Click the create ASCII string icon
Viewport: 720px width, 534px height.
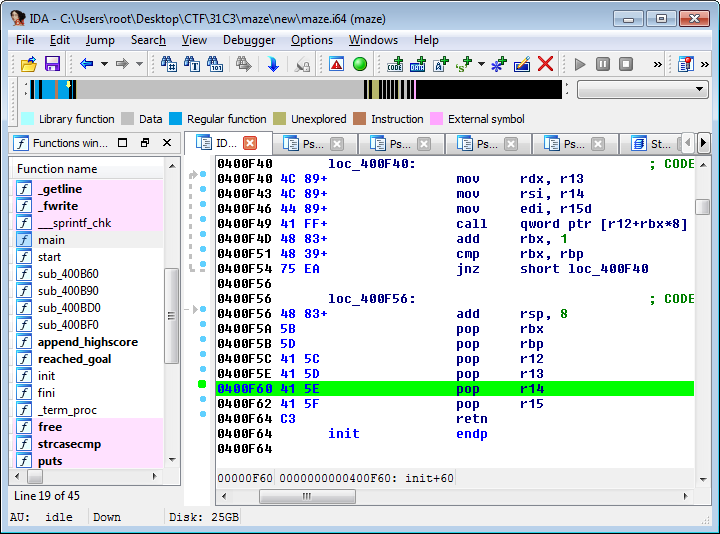[x=441, y=64]
